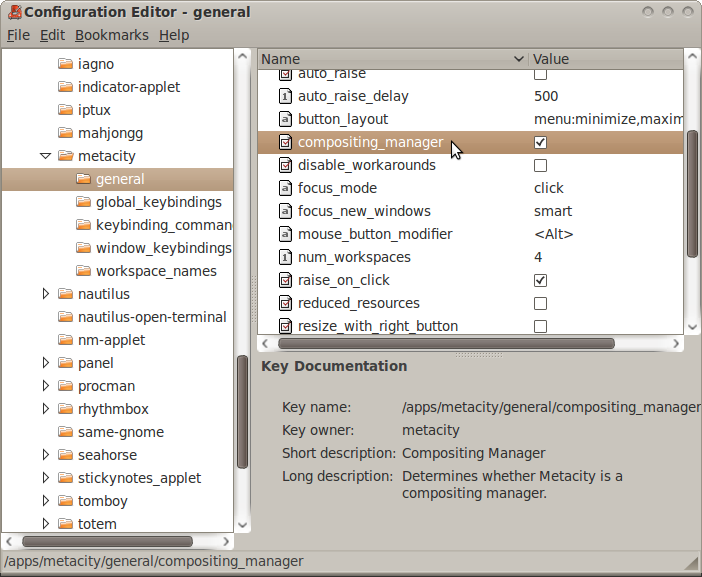Click the keybinding_commands folder icon
Image resolution: width=702 pixels, height=577 pixels.
point(83,225)
